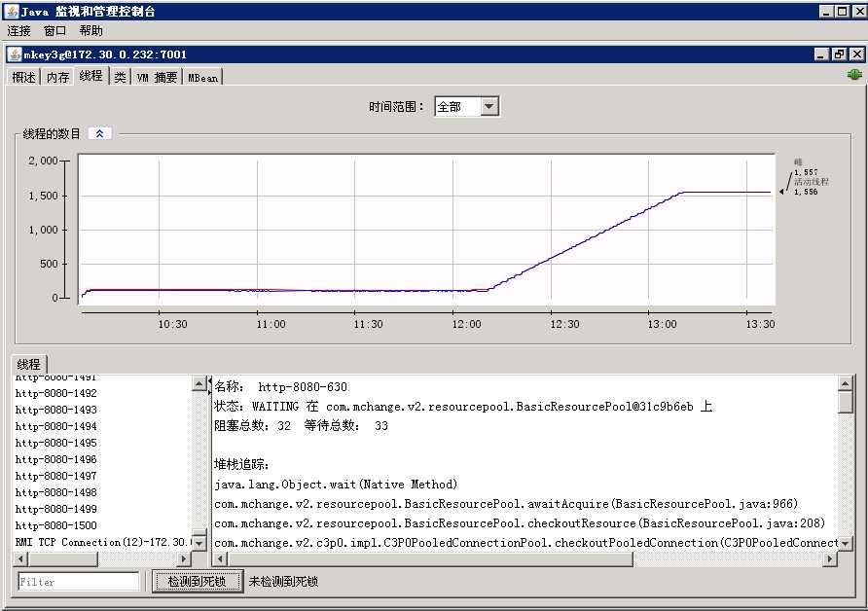Open the 连接 menu
Screen dimensions: 868x611
click(x=18, y=31)
